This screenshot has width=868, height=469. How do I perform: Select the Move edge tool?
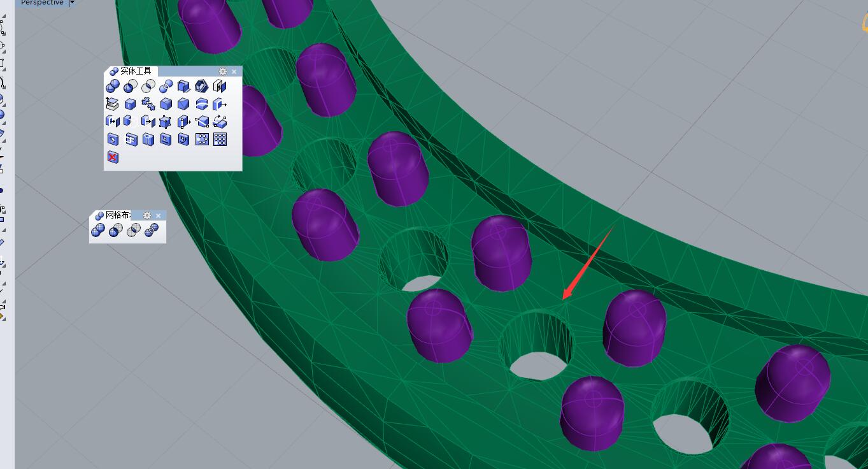(184, 122)
